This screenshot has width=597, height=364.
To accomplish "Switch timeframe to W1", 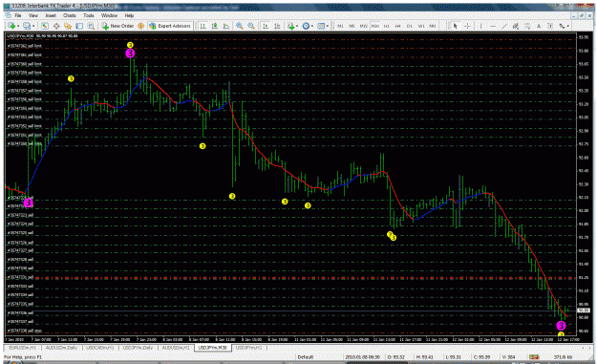I will tap(421, 26).
